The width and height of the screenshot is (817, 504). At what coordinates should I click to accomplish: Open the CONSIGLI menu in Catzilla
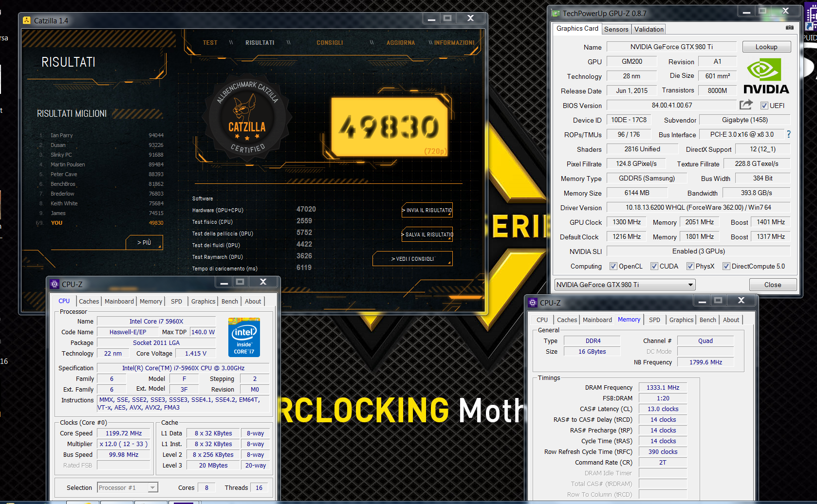coord(330,43)
